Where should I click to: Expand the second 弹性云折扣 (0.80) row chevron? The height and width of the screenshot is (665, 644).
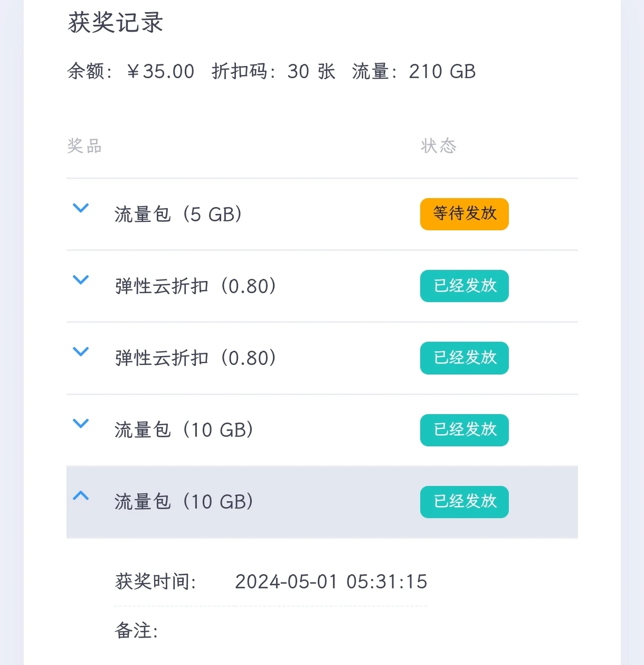pos(80,352)
